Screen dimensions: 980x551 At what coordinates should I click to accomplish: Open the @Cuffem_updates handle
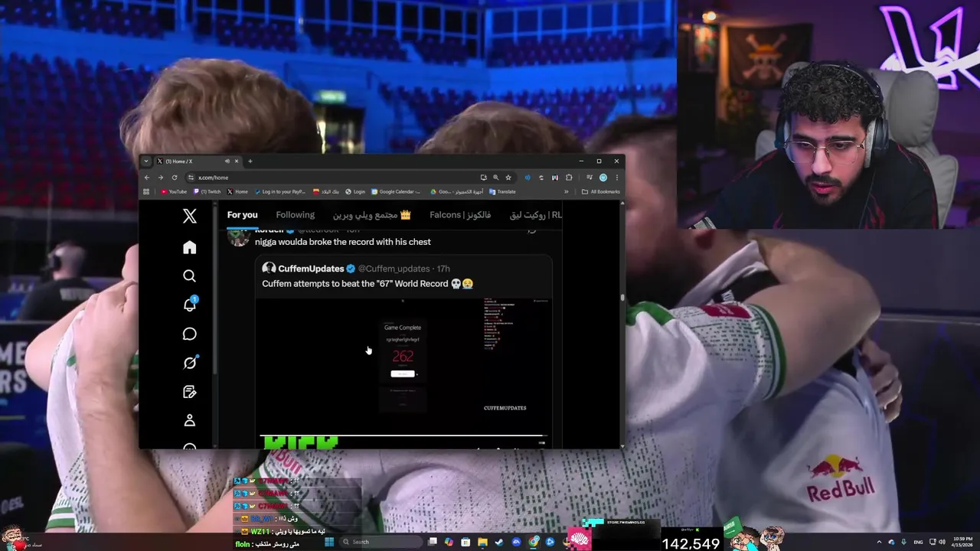coord(394,269)
